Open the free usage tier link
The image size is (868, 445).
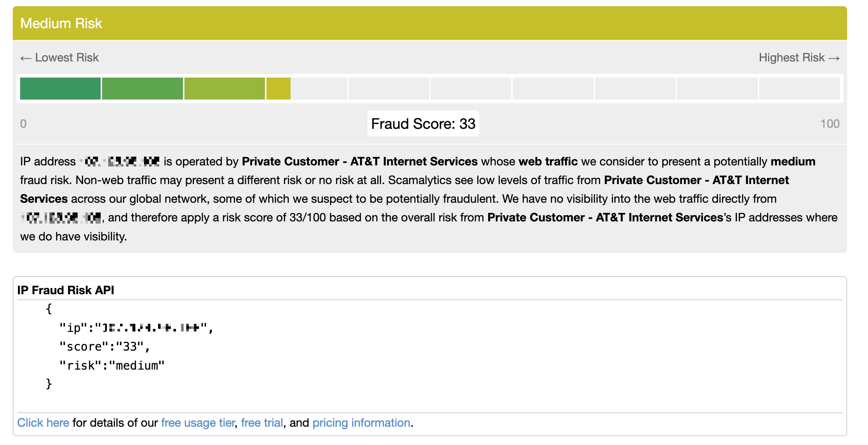[198, 423]
